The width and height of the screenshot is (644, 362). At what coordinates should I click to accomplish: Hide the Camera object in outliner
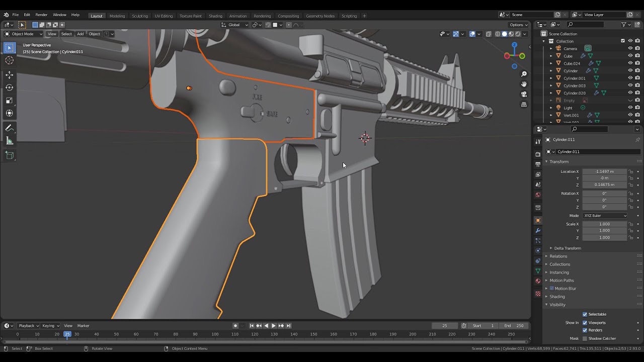tap(630, 48)
